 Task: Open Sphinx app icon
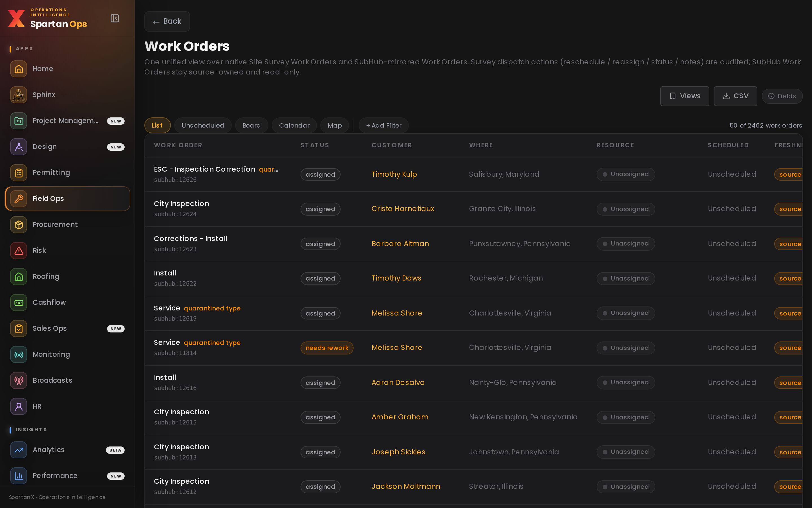pyautogui.click(x=19, y=95)
